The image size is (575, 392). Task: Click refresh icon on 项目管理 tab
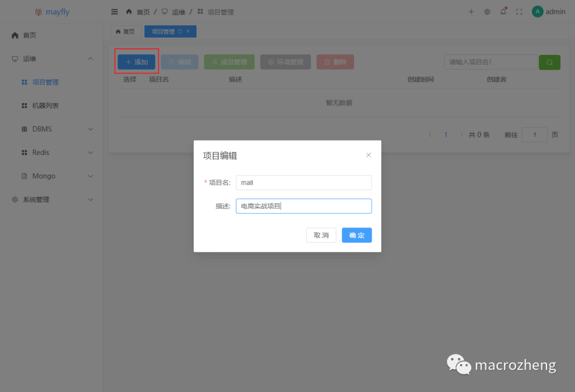coord(180,31)
